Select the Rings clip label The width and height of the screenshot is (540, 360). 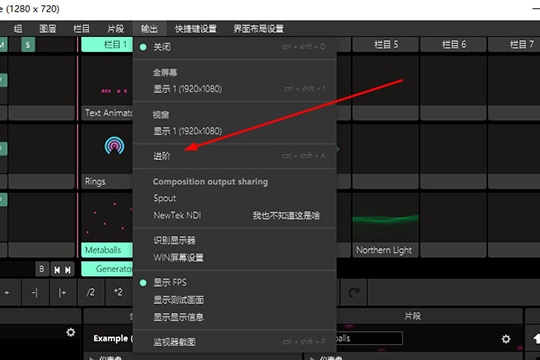[107, 182]
